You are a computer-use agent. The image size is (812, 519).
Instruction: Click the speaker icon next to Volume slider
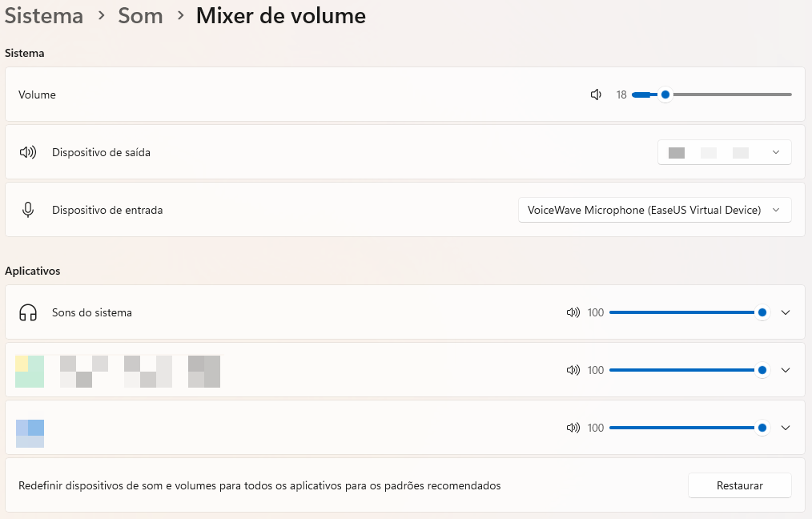pos(596,94)
